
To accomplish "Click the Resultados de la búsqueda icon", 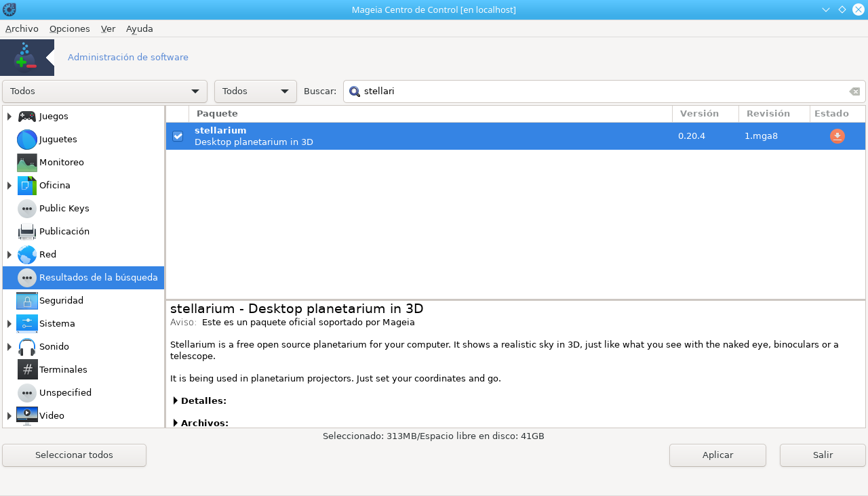I will pos(27,278).
